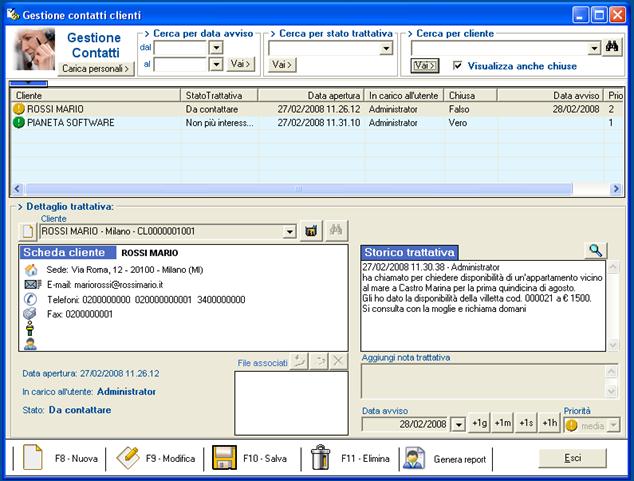Click the add file icon next to File associati
The image size is (634, 481).
point(300,361)
